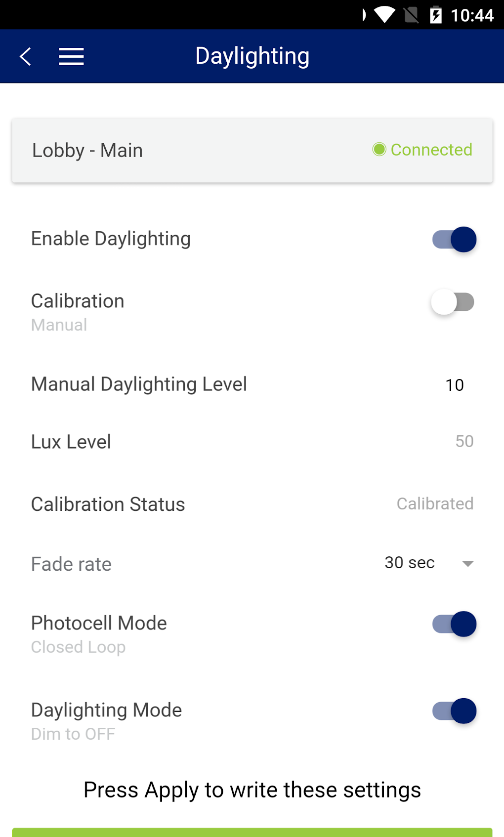Image resolution: width=504 pixels, height=837 pixels.
Task: Tap the Calibration Status row
Action: pos(252,504)
